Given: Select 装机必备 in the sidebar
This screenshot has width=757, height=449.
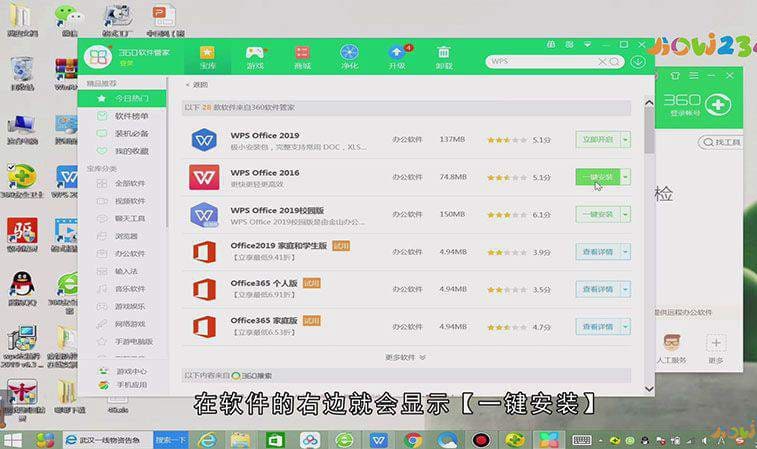Looking at the screenshot, I should click(122, 133).
